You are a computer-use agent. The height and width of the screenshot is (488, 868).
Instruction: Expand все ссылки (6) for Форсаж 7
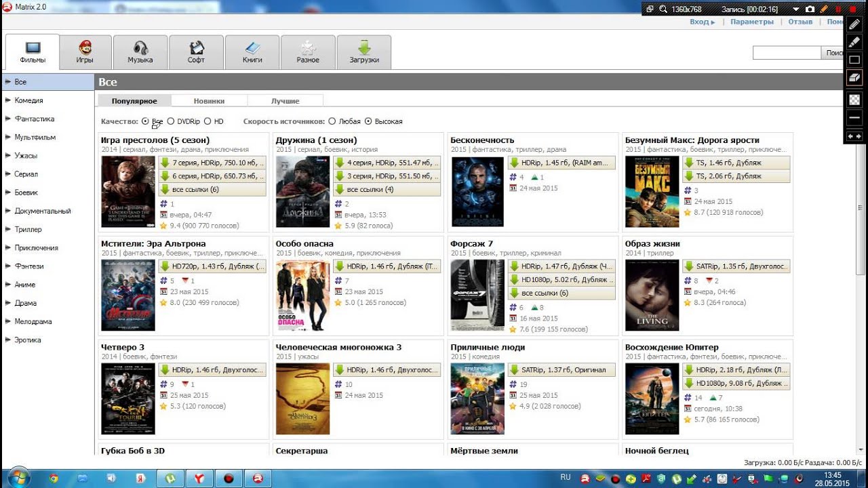tap(561, 293)
